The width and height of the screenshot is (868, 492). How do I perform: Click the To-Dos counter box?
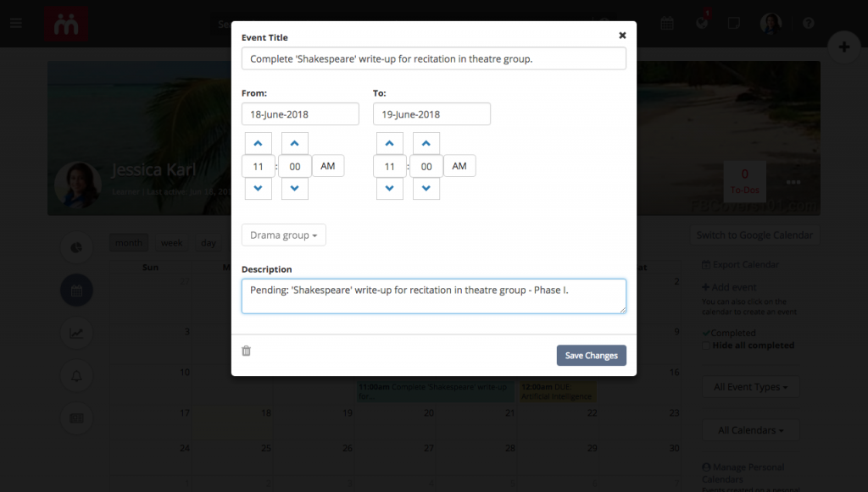[744, 182]
